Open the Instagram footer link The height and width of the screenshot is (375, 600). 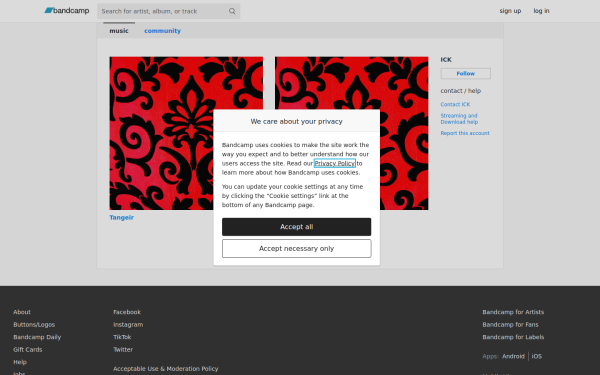click(x=128, y=324)
